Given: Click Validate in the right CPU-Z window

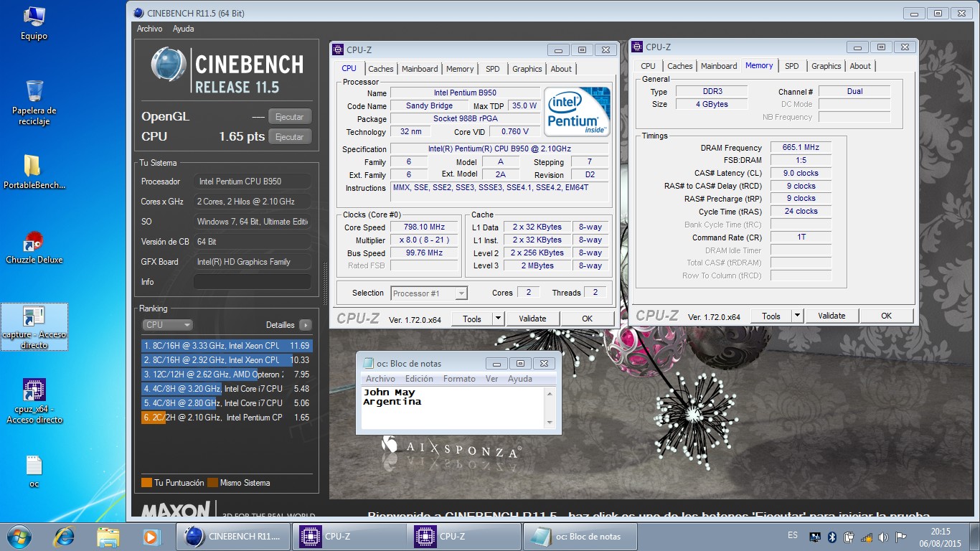Looking at the screenshot, I should click(831, 316).
